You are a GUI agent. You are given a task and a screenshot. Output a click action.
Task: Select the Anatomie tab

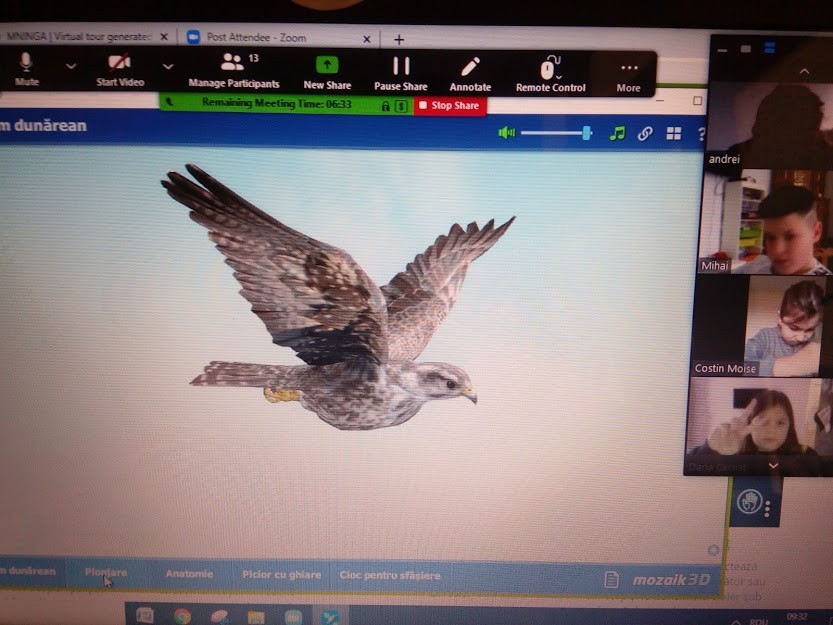click(189, 574)
